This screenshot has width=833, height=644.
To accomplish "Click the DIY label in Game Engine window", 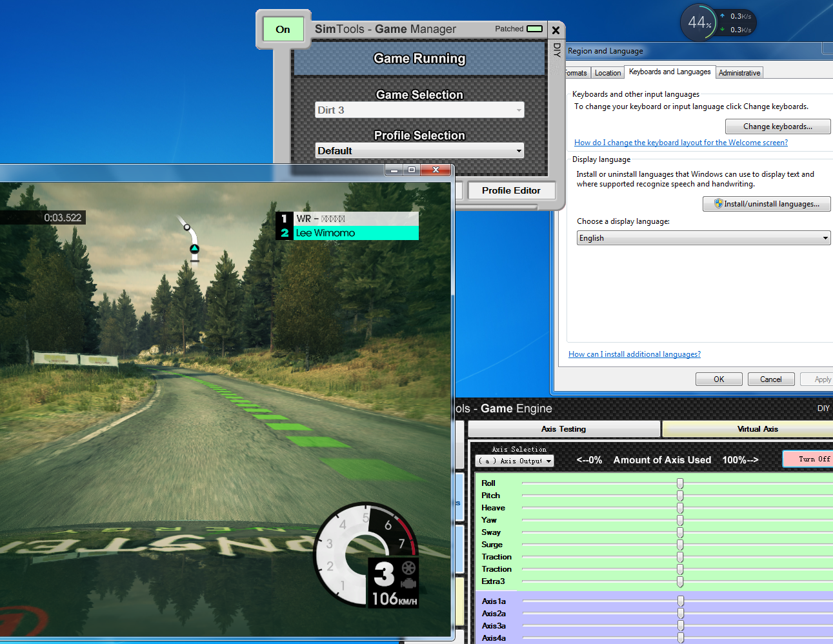I will [823, 408].
